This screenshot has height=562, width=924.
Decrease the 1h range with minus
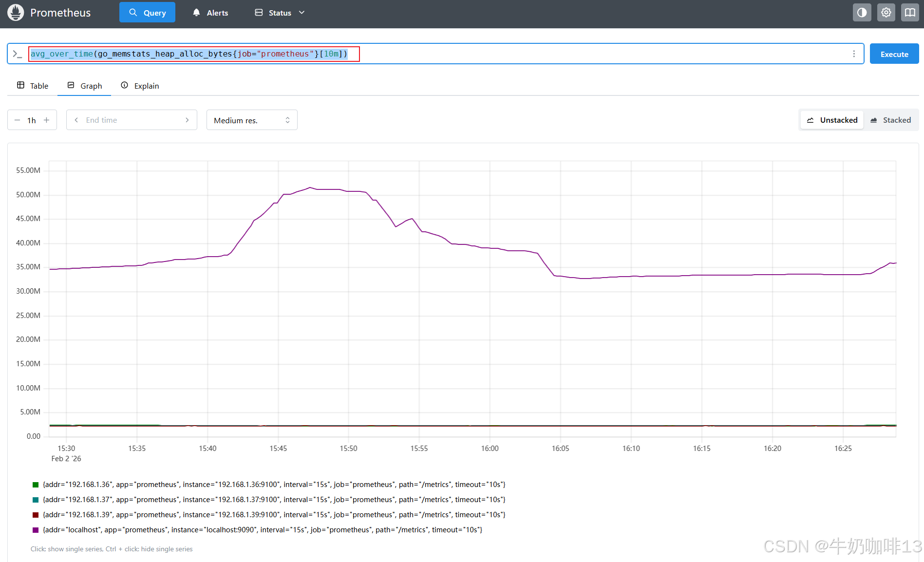pos(17,120)
